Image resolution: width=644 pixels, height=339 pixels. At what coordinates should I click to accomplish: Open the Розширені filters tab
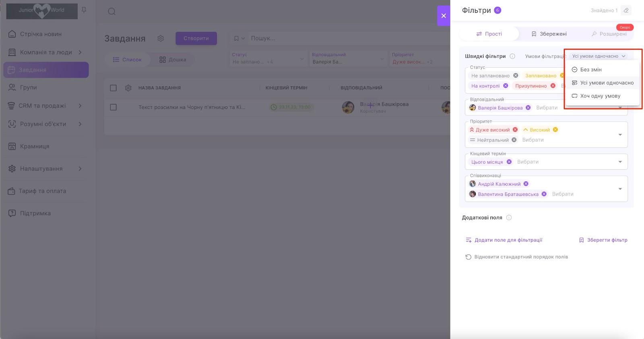609,34
